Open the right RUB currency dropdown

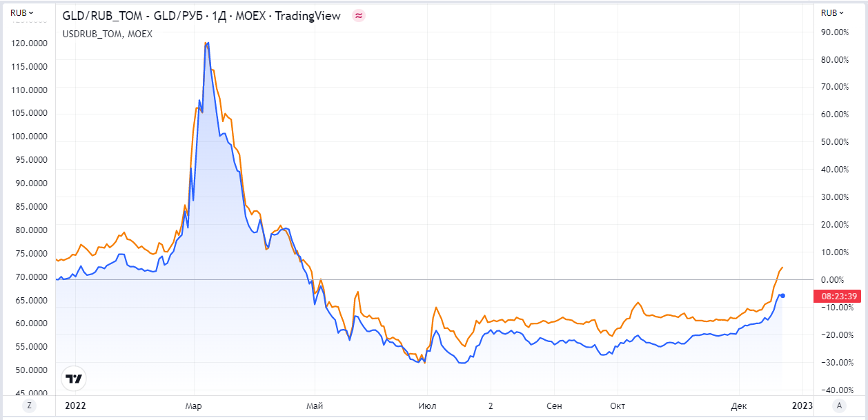pyautogui.click(x=832, y=12)
